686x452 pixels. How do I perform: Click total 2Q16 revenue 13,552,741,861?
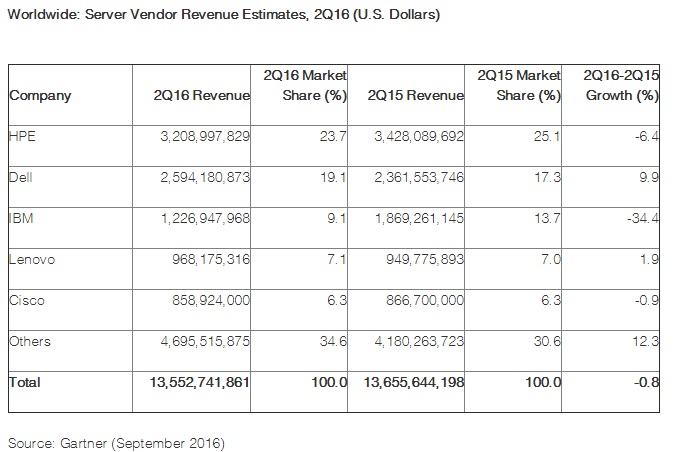tap(200, 383)
